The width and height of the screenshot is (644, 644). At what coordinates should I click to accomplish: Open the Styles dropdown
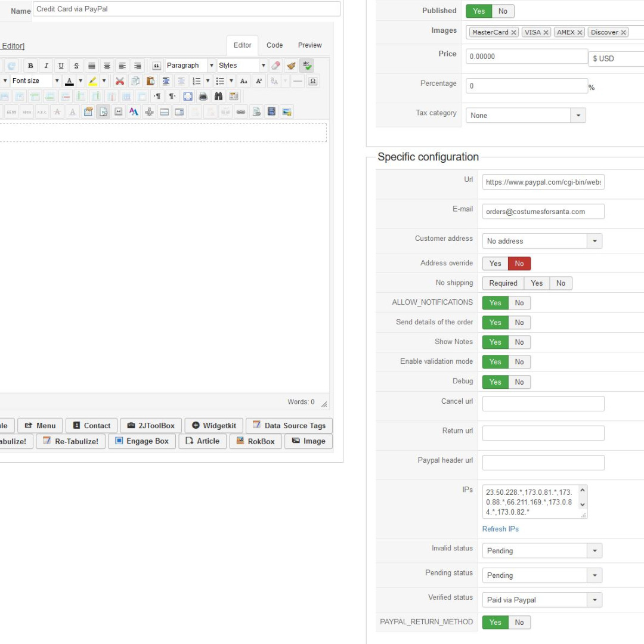point(242,66)
